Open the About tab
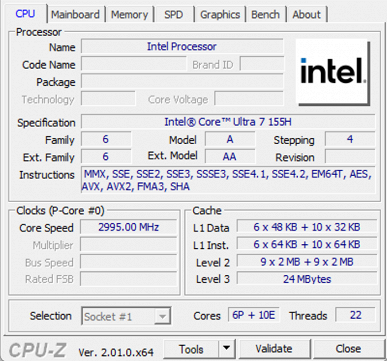Screen dimensions: 387x361 tap(307, 15)
